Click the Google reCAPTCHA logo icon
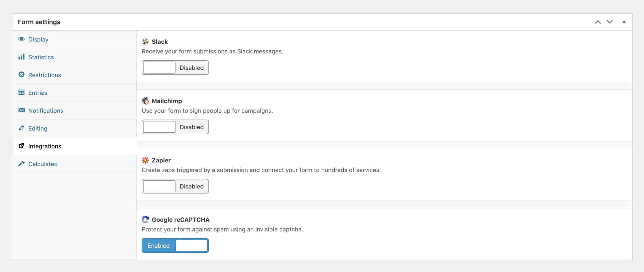Screen dimensions: 644x272 145,220
